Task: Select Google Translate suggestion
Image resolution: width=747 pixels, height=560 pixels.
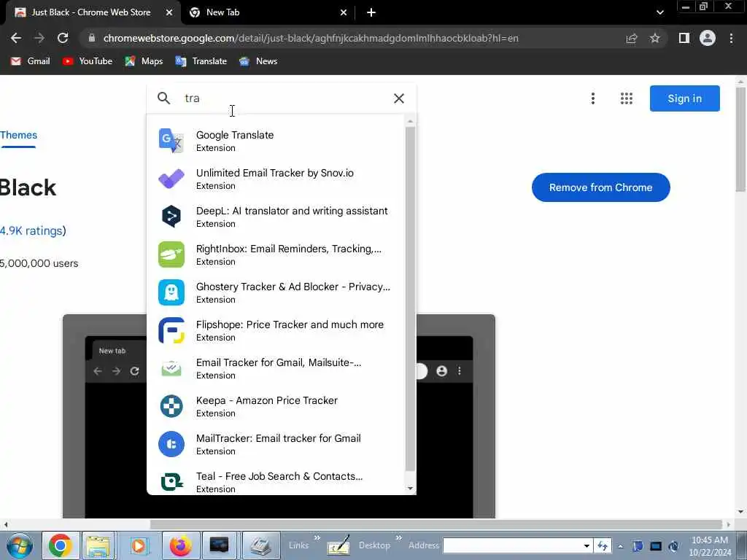Action: tap(276, 141)
